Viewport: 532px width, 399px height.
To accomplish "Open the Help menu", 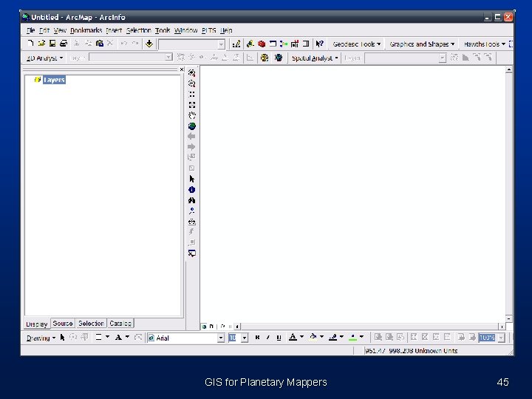I will [x=226, y=30].
